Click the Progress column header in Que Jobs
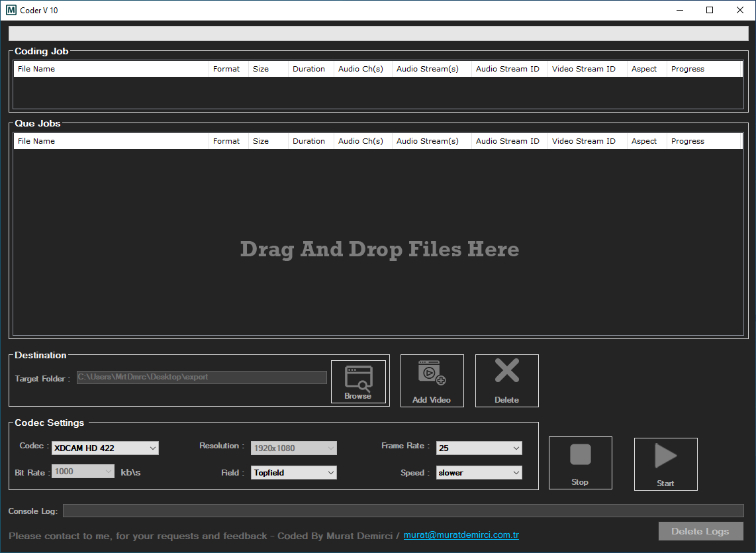 (x=687, y=140)
